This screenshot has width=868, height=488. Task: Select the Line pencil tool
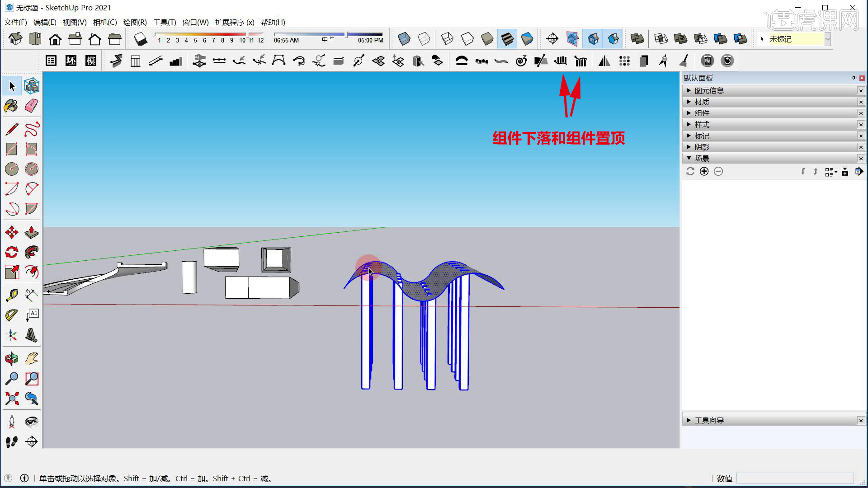[11, 130]
